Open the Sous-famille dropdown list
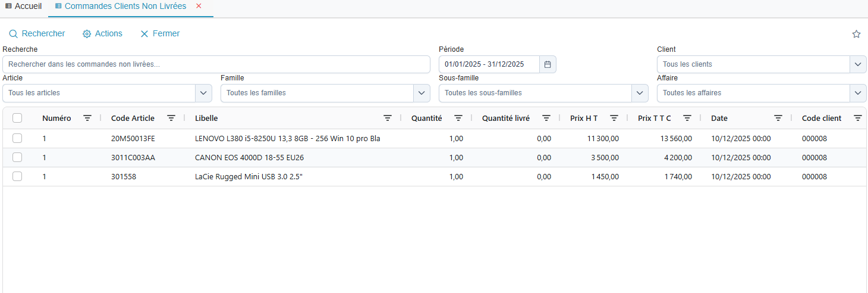 (640, 93)
